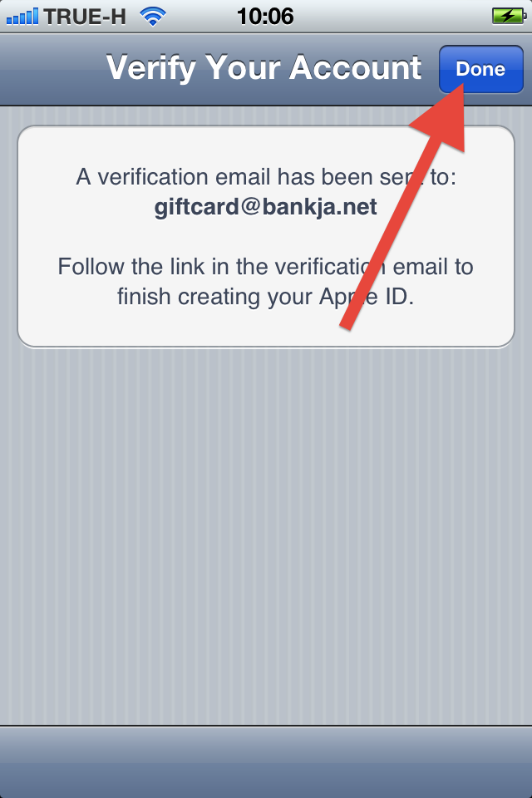Click the empty bottom toolbar

[x=266, y=762]
